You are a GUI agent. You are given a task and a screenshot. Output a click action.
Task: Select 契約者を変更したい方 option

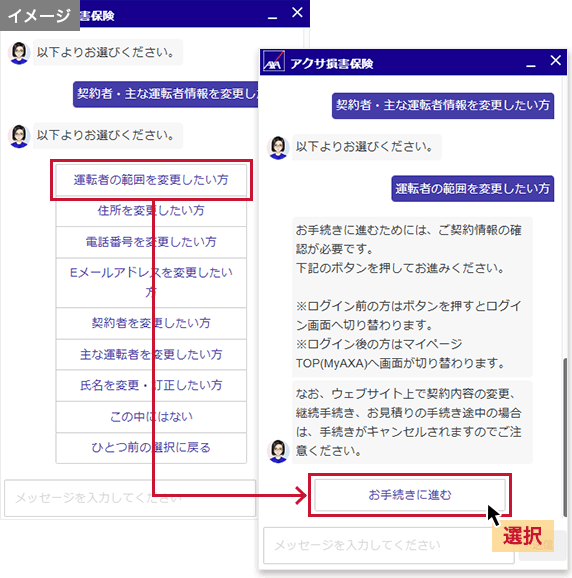pyautogui.click(x=151, y=323)
